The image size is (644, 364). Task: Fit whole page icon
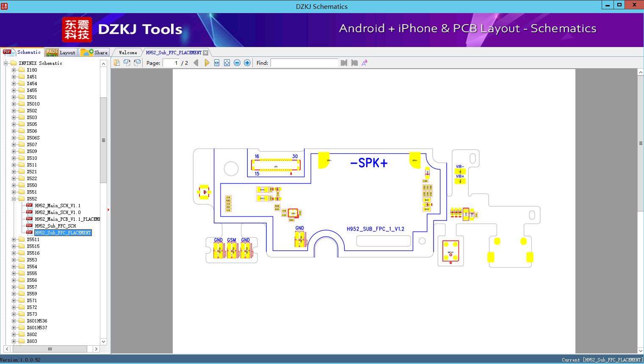coord(227,63)
